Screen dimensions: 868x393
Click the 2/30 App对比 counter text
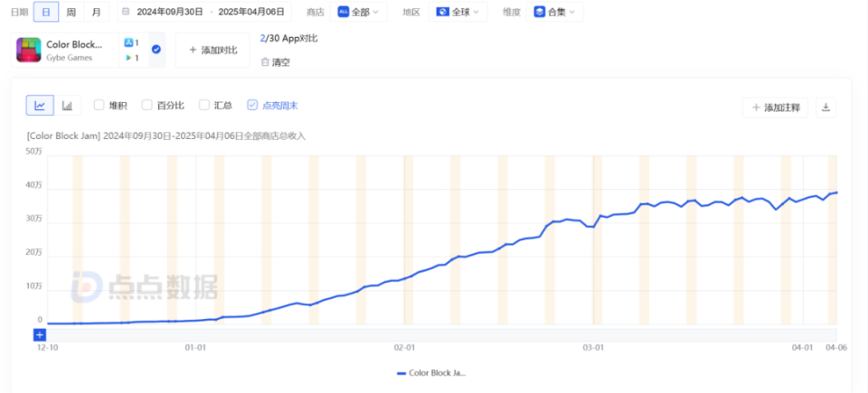click(x=289, y=39)
